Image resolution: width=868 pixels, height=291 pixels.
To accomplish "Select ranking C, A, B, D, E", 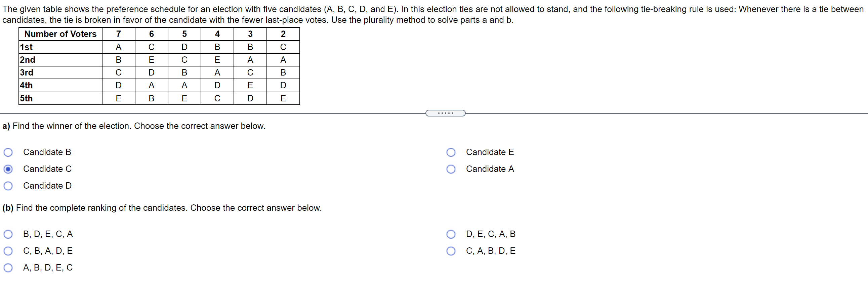I will [x=451, y=251].
